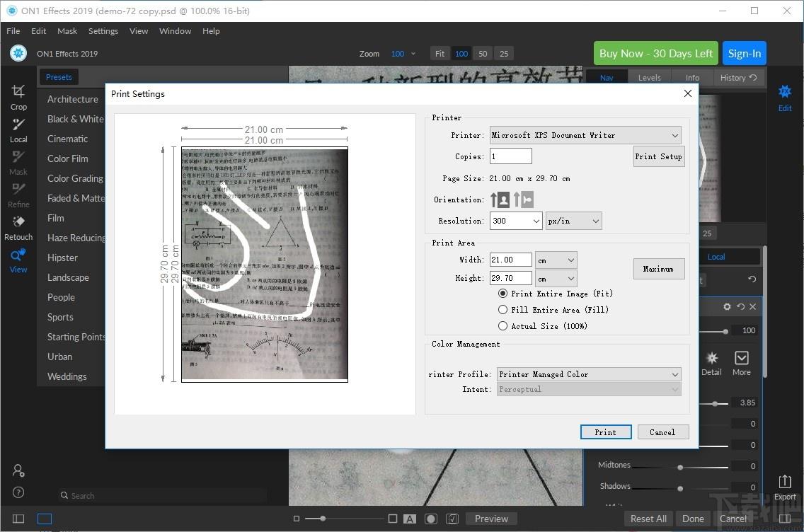Reset the filter with undo icon
Screen dimensions: 804x532
(x=740, y=306)
